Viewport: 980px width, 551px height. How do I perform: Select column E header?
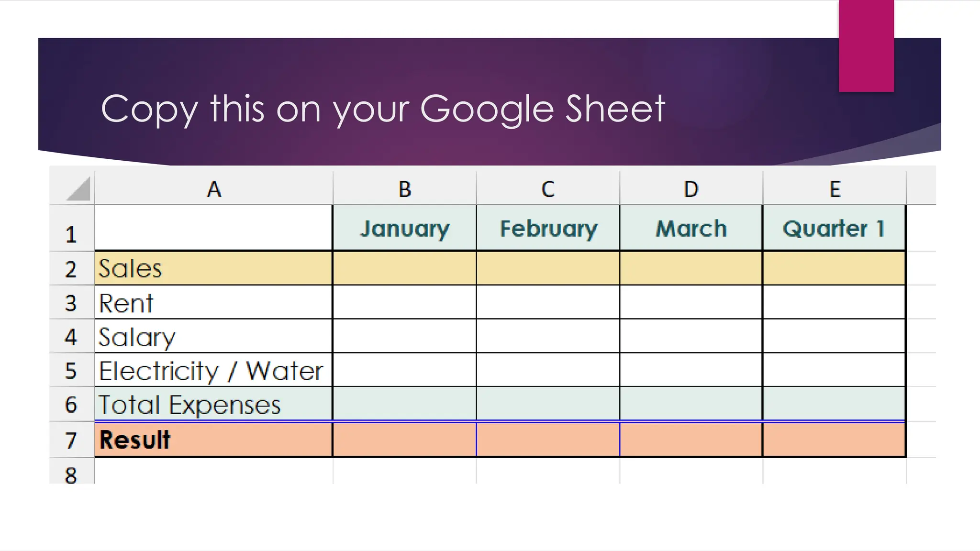[x=835, y=188]
